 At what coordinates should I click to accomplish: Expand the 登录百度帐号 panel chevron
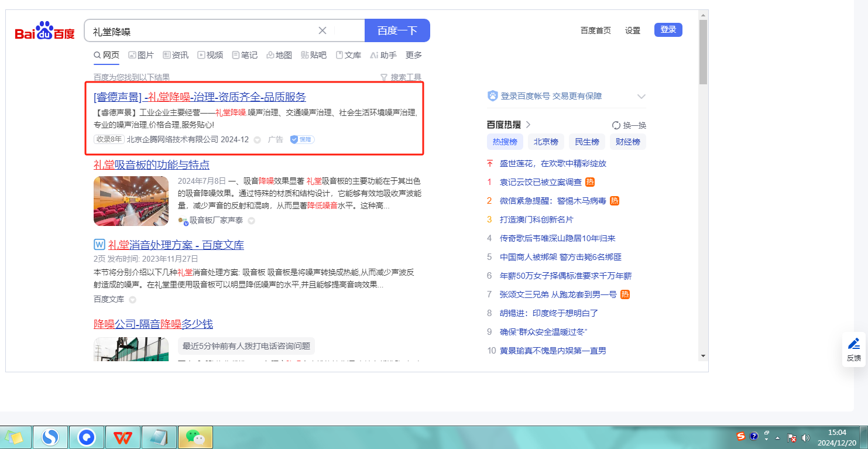(x=641, y=97)
